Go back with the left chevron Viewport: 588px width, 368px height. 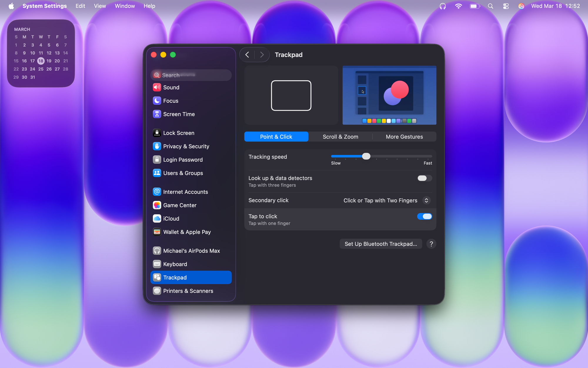247,55
